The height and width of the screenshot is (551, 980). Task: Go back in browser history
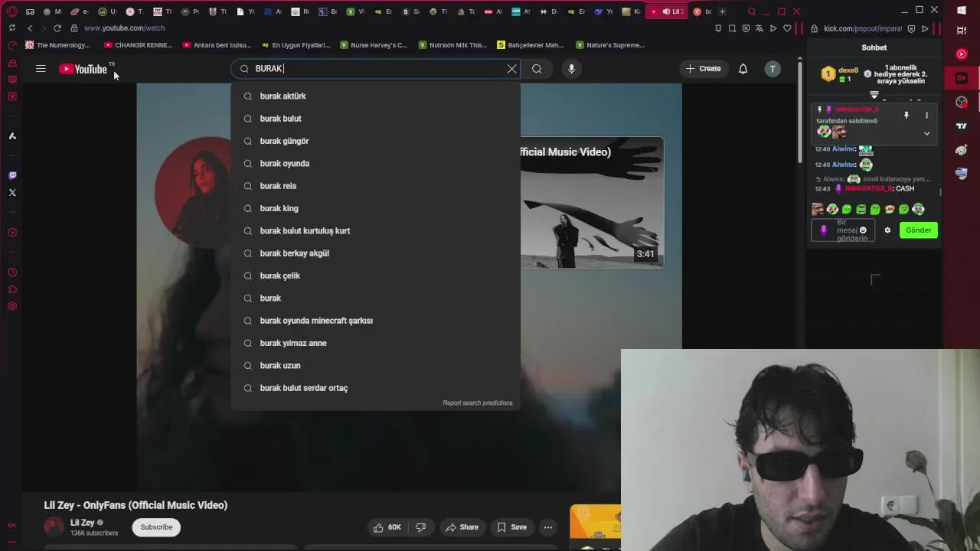tap(30, 28)
